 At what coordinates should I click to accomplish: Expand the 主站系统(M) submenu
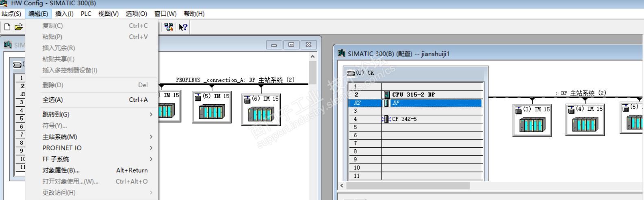point(92,137)
